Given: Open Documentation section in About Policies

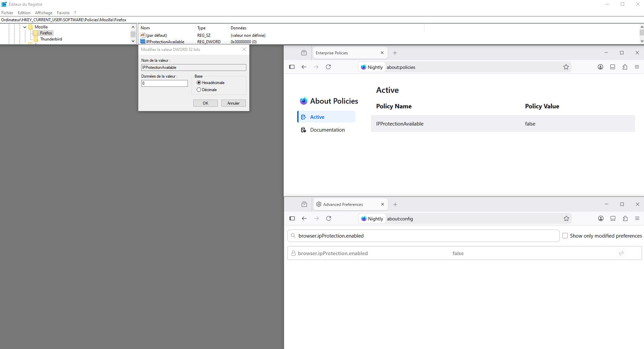Looking at the screenshot, I should coord(327,130).
